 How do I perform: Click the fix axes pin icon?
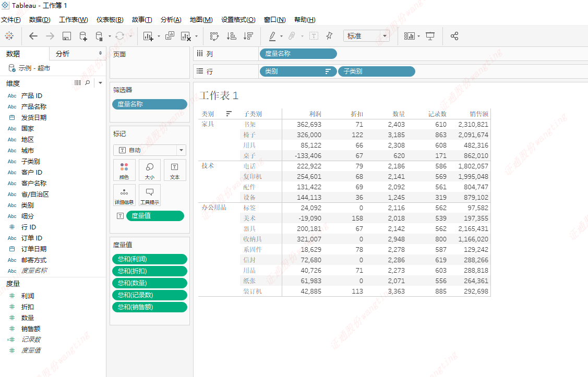point(329,36)
